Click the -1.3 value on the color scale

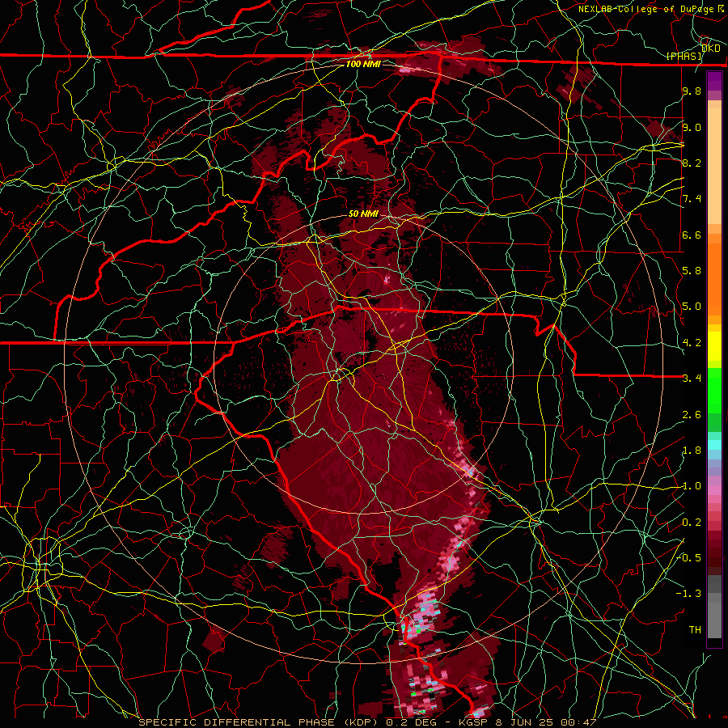pos(689,594)
